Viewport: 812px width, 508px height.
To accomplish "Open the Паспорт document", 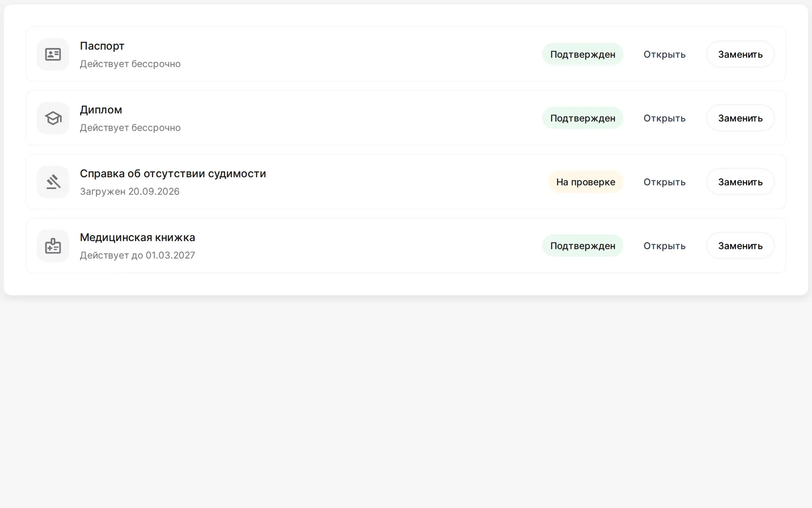I will (x=664, y=54).
